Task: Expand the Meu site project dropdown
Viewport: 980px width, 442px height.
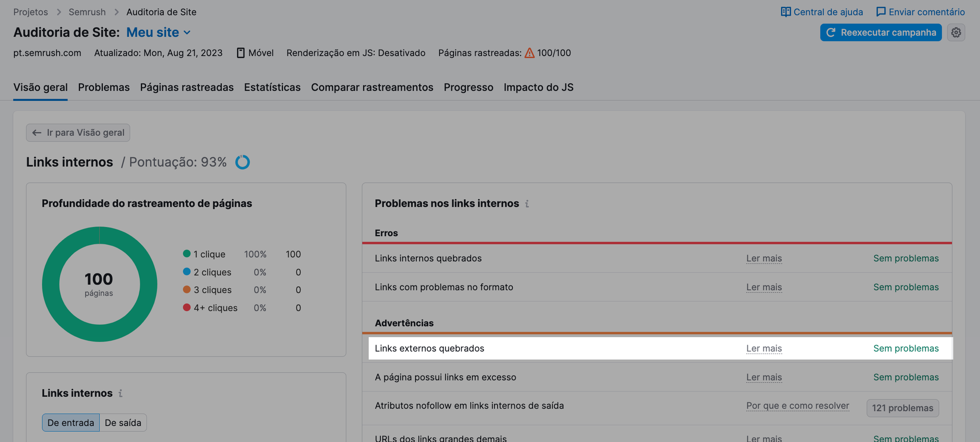Action: (x=159, y=33)
